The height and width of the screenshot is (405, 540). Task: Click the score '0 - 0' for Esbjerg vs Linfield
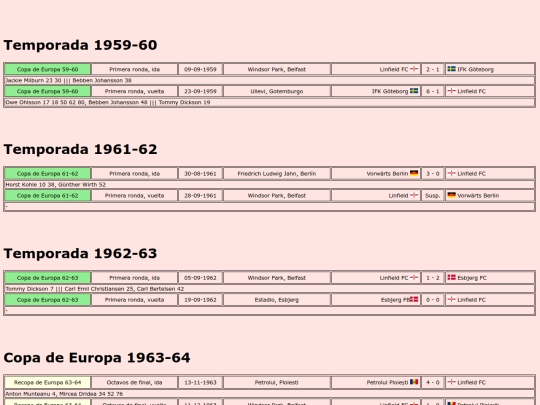(433, 300)
